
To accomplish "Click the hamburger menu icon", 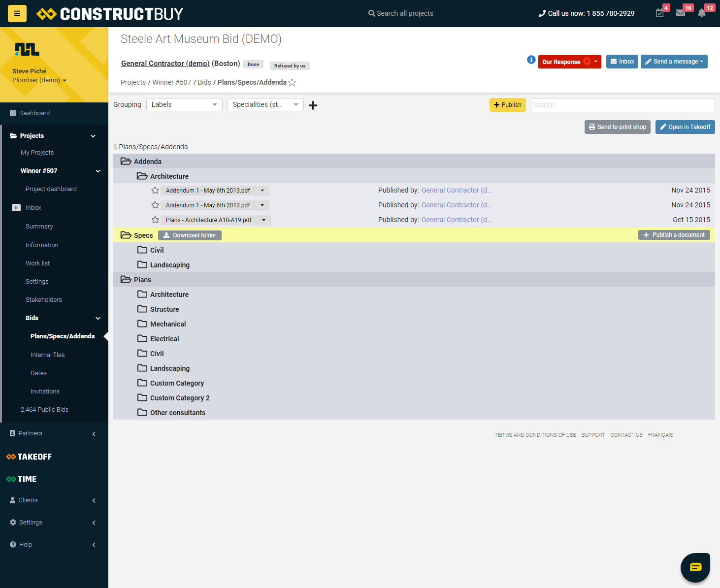I will click(x=17, y=13).
